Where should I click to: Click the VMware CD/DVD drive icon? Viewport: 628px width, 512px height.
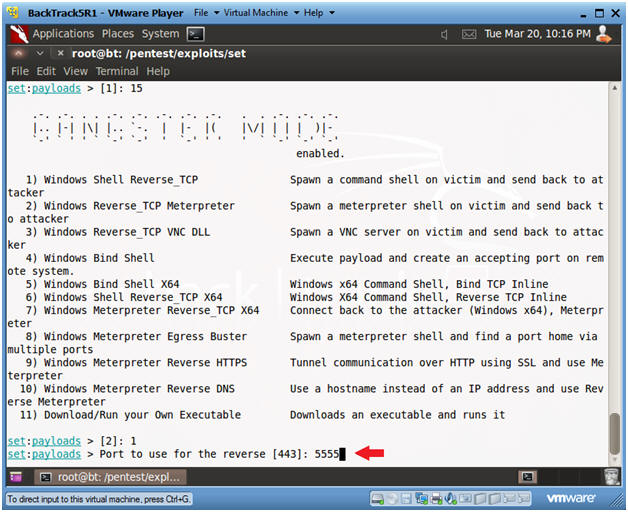pos(392,499)
